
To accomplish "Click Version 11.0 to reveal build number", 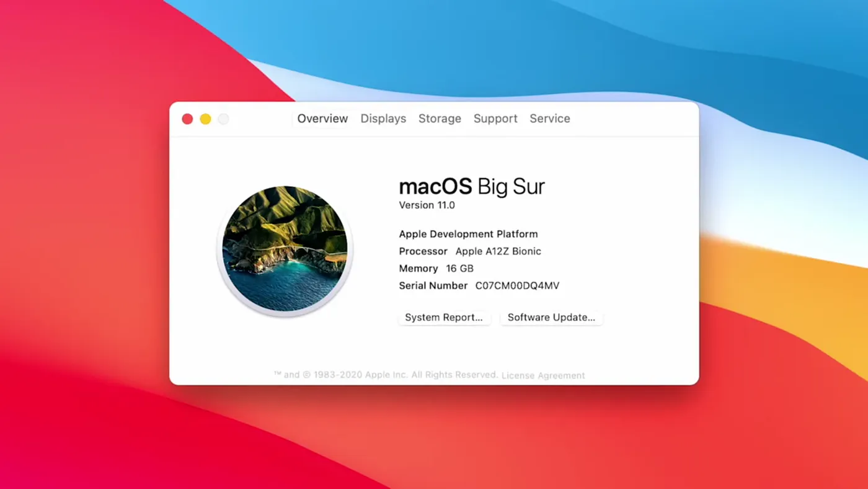I will 427,205.
